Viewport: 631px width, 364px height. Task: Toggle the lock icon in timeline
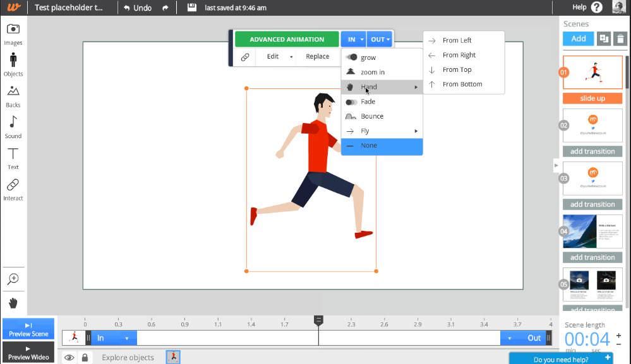point(85,358)
